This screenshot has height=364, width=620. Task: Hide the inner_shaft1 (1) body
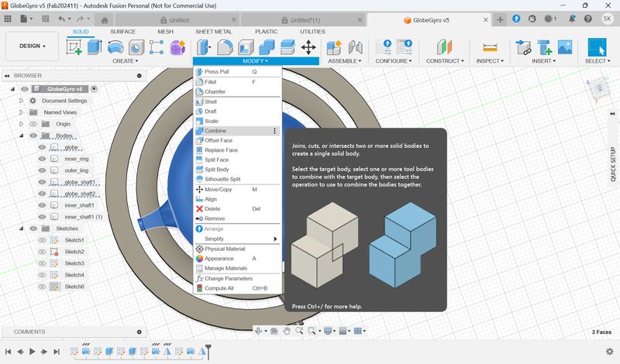42,217
